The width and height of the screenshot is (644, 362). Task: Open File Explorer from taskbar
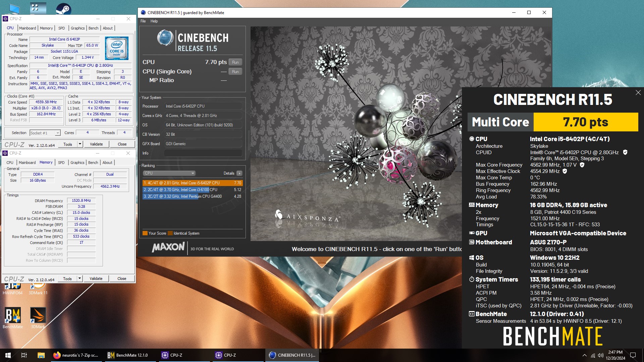coord(41,355)
